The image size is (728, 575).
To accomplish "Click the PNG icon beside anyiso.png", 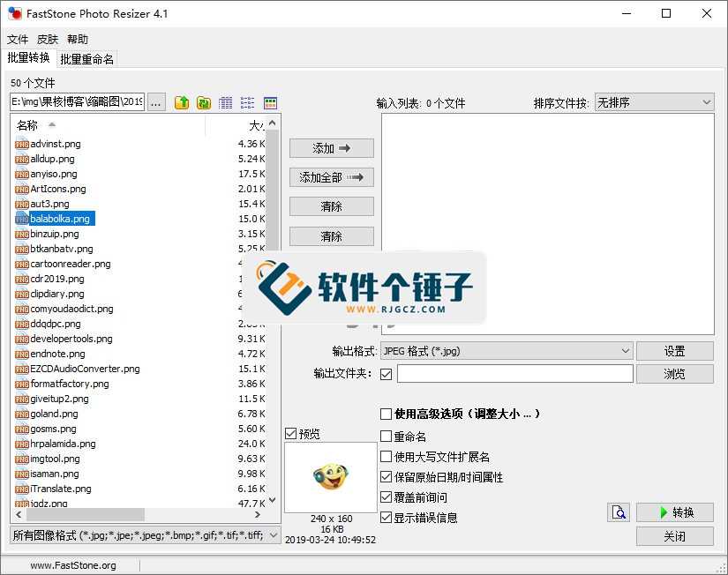I will (x=22, y=175).
